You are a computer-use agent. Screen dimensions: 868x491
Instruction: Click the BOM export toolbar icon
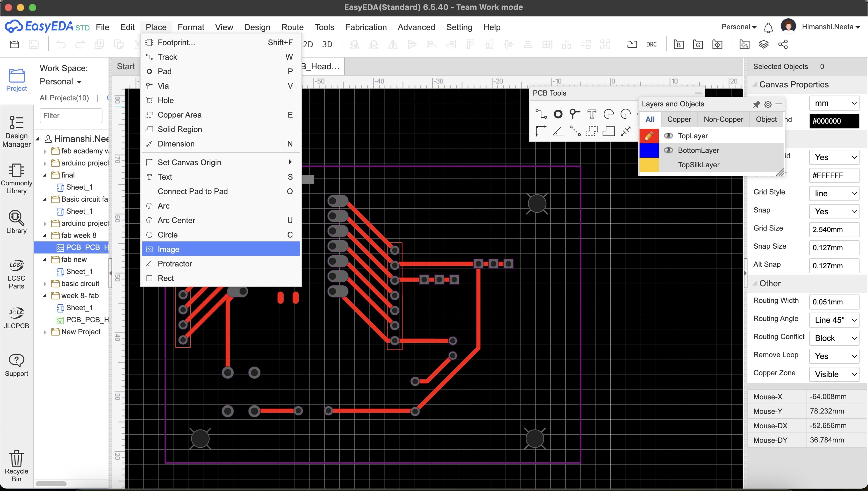coord(678,45)
